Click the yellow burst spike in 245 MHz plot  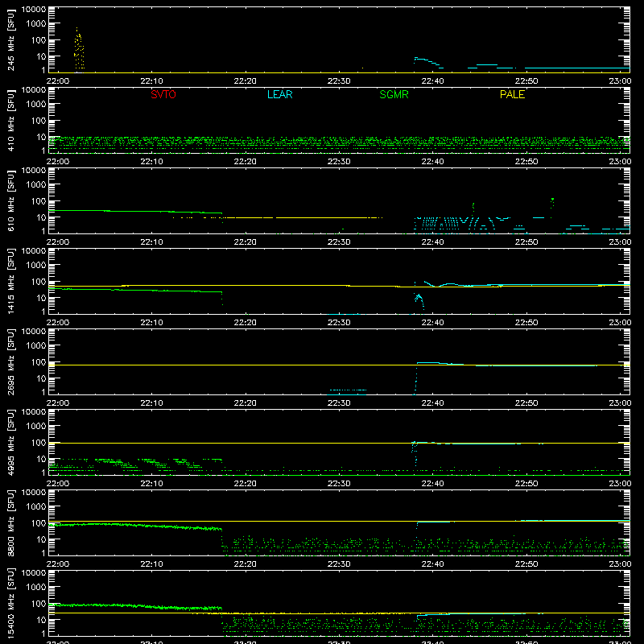(79, 48)
